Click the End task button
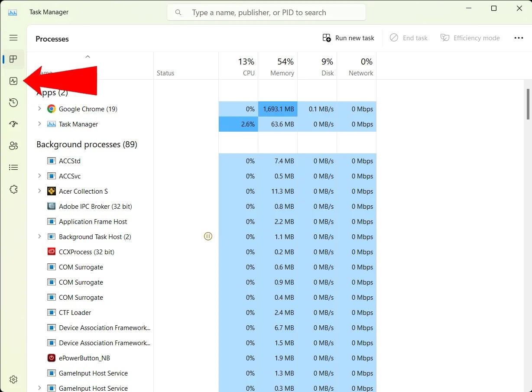This screenshot has width=532, height=392. pyautogui.click(x=409, y=38)
